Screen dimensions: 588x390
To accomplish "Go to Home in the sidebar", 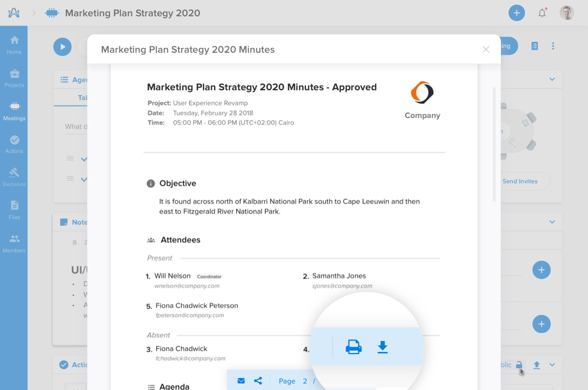I will (14, 45).
